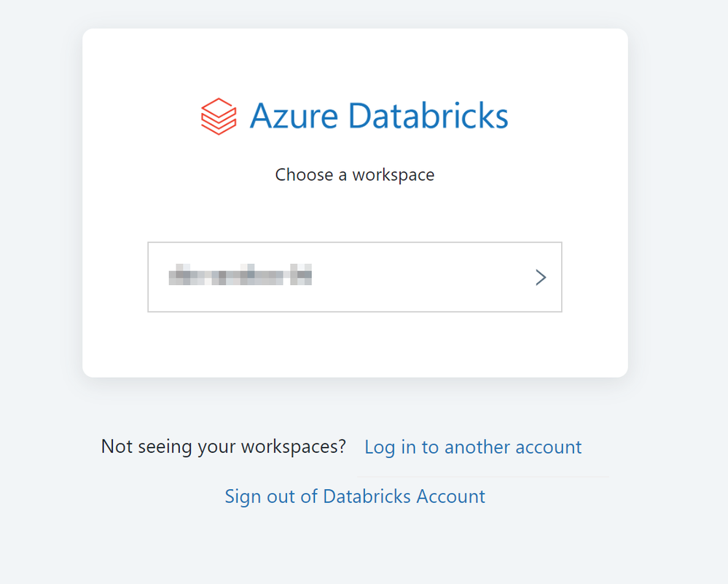Click gray page margin above the card

355,13
